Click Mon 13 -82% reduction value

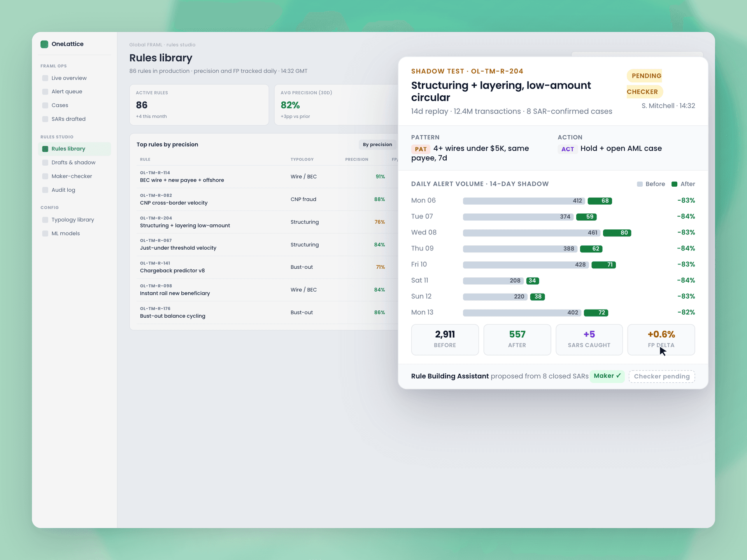pyautogui.click(x=686, y=312)
